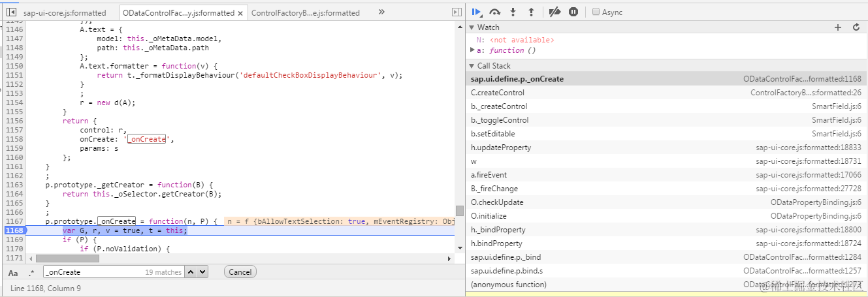Switch to ControlFactoryBase.js:formatted tab
This screenshot has width=868, height=297.
coord(306,12)
